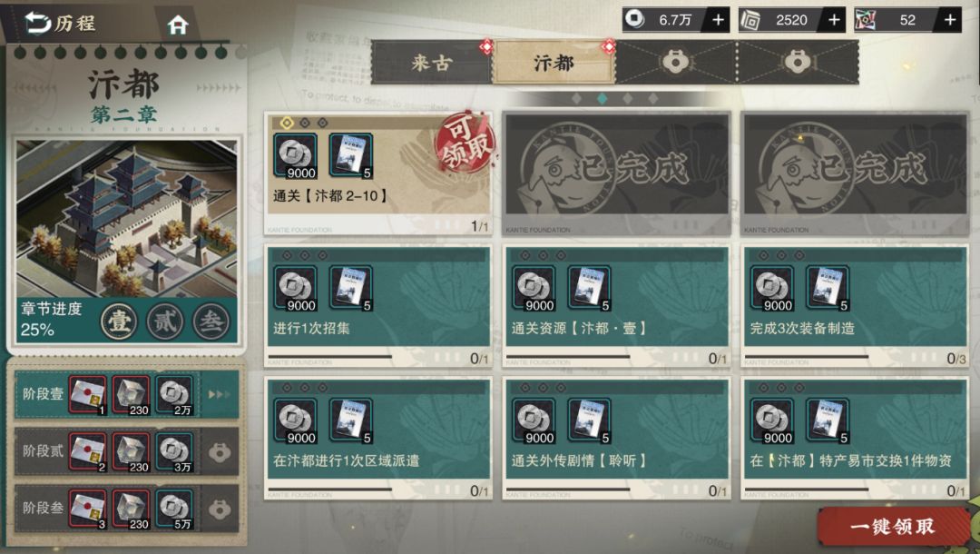Screen dimensions: 980x554
Task: Select chapter stage button 贰
Action: 165,322
